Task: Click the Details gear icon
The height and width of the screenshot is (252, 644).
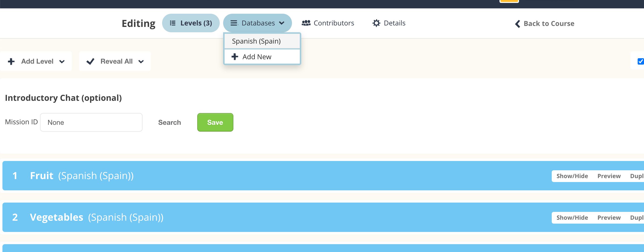Action: click(376, 23)
